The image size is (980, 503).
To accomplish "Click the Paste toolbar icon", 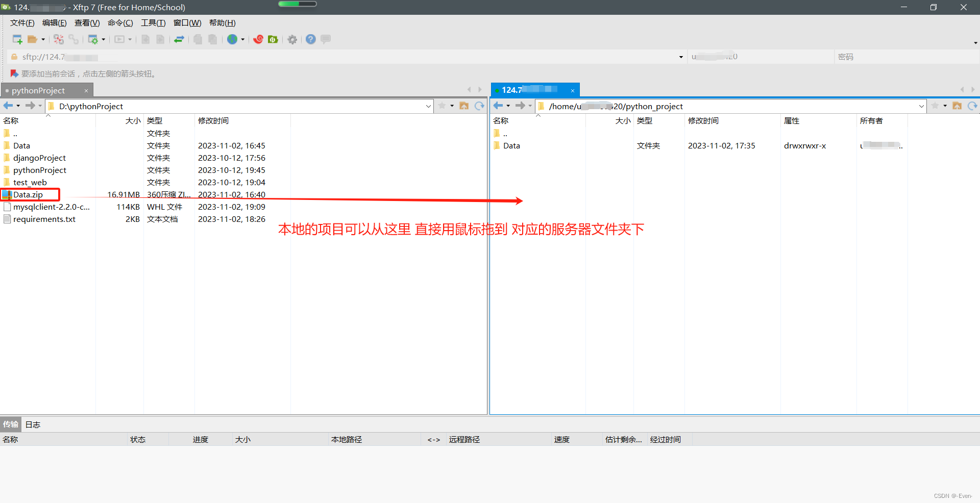I will coord(213,39).
